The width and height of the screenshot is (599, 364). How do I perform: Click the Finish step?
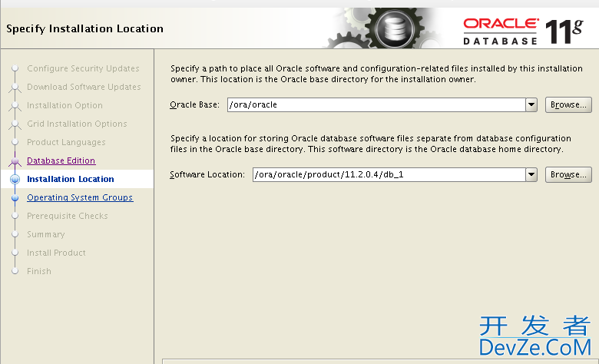39,271
